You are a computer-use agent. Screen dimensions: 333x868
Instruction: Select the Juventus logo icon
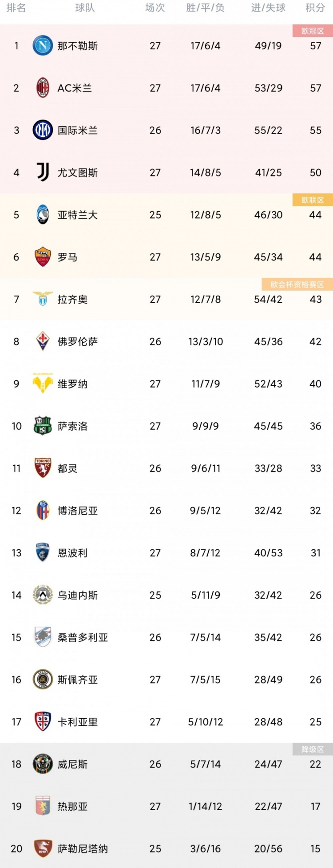tap(43, 172)
